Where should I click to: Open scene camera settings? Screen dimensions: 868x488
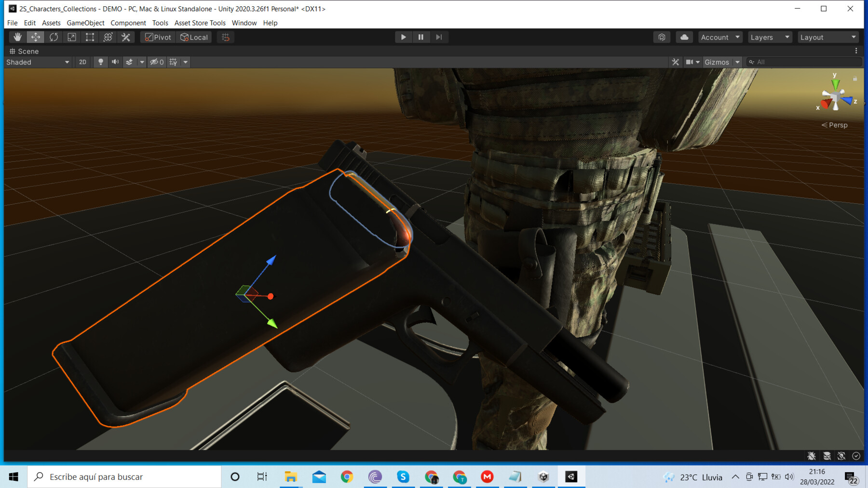pyautogui.click(x=692, y=62)
